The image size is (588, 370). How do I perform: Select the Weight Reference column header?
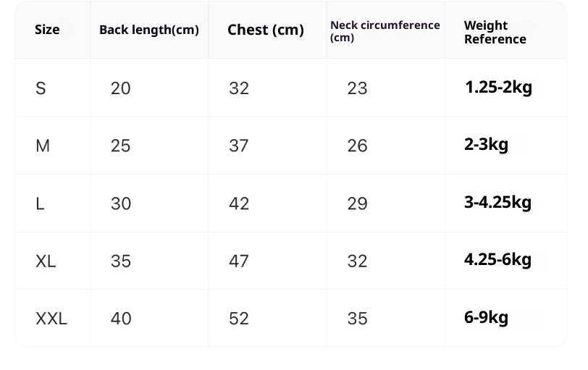tap(495, 33)
